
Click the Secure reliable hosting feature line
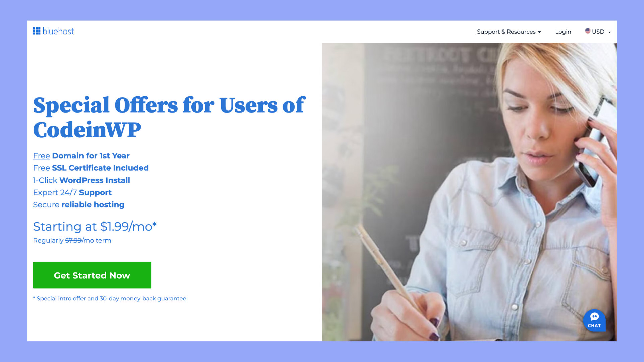[x=78, y=205]
